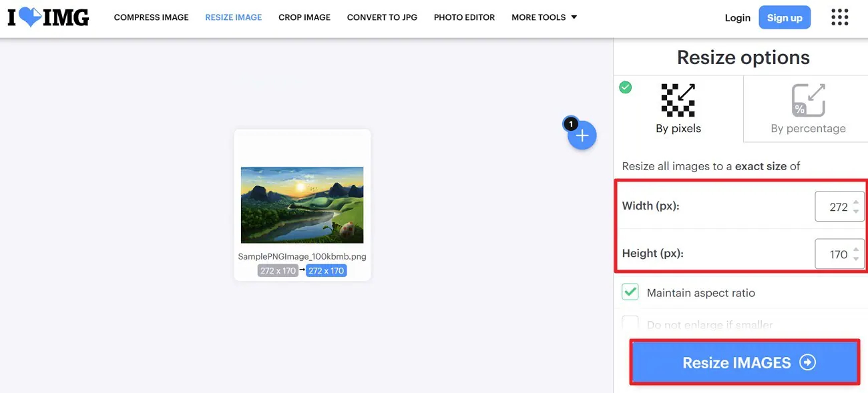Open PHOTO EDITOR tool

coord(465,17)
